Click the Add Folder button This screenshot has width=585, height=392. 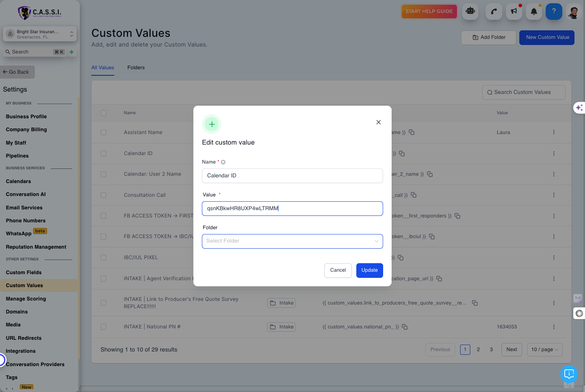[x=489, y=38]
